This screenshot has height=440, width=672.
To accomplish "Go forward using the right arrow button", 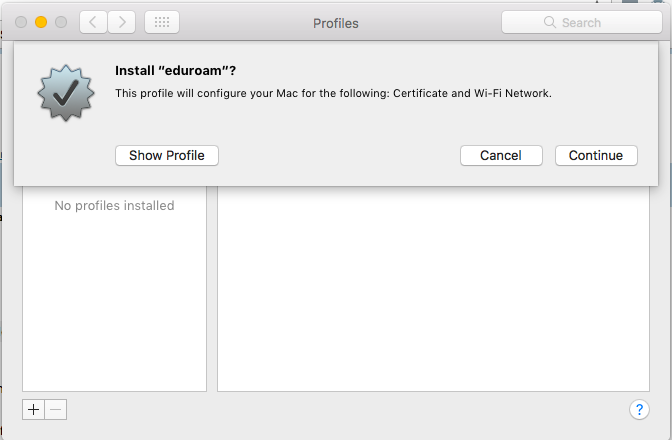I will pyautogui.click(x=122, y=22).
